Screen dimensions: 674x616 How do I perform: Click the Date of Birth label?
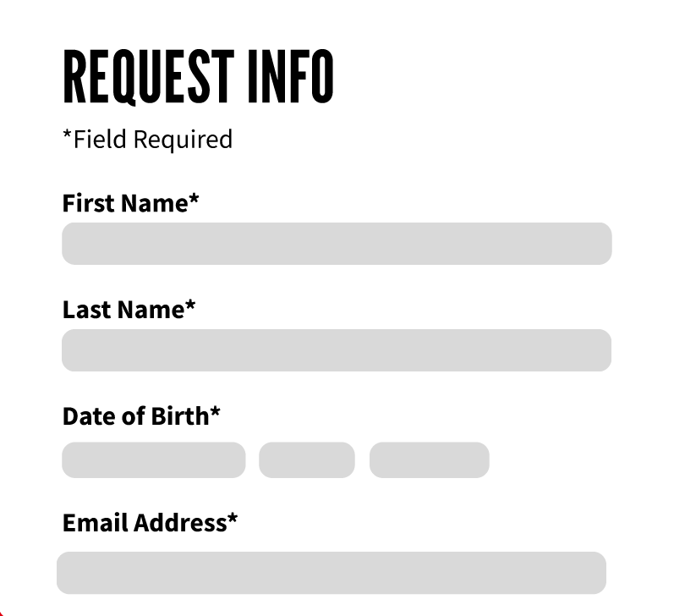135,416
